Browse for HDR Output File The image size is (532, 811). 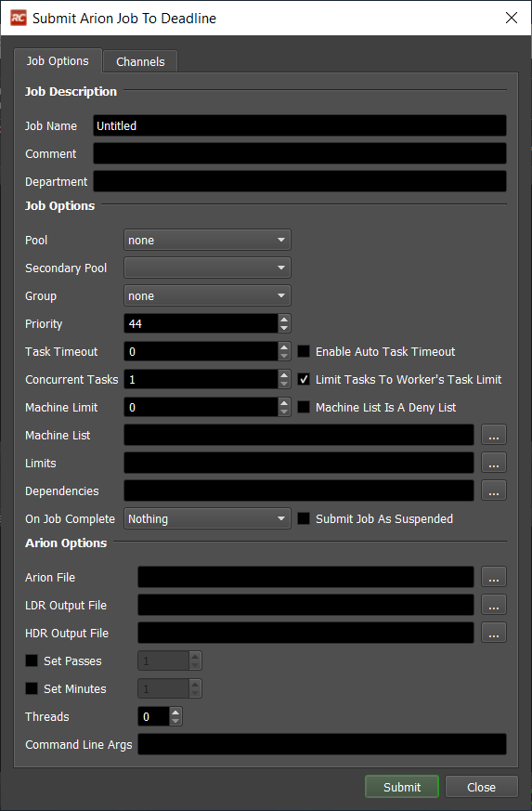[x=494, y=633]
